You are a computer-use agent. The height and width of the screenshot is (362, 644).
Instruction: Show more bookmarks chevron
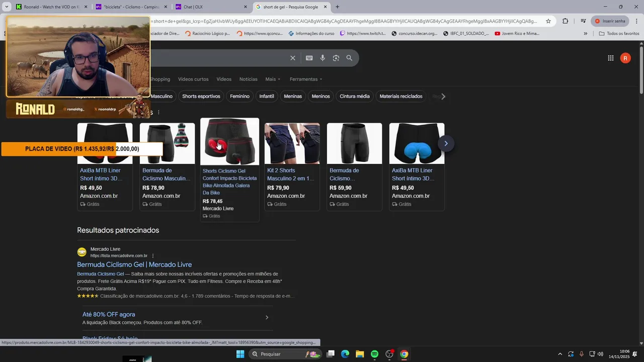pos(585,34)
